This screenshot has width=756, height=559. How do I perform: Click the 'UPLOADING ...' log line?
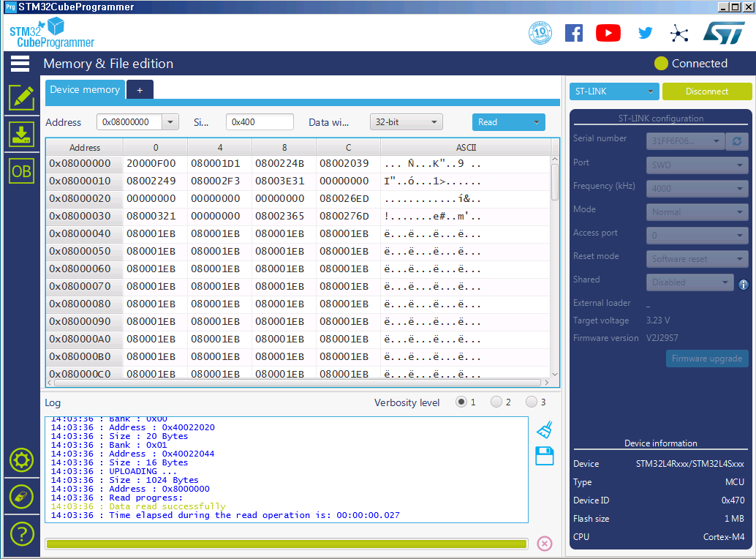coord(143,471)
